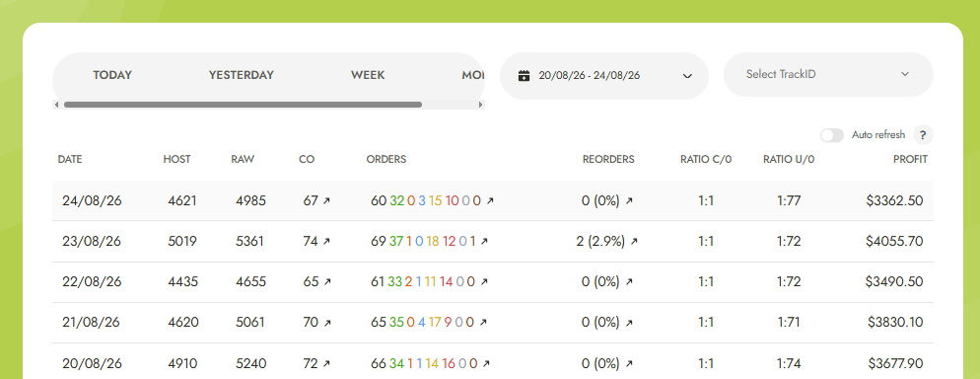Viewport: 980px width, 379px height.
Task: Click raw value 4985
Action: tap(250, 200)
